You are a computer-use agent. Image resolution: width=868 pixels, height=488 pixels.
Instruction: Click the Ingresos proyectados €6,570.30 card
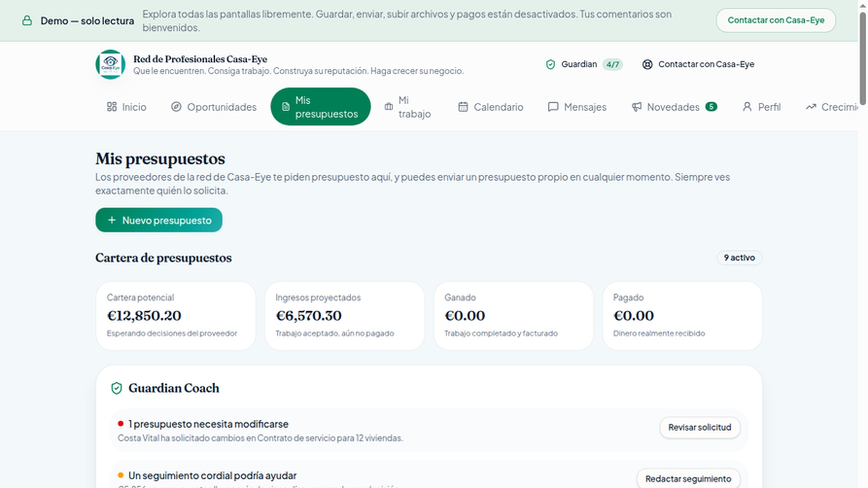(344, 315)
